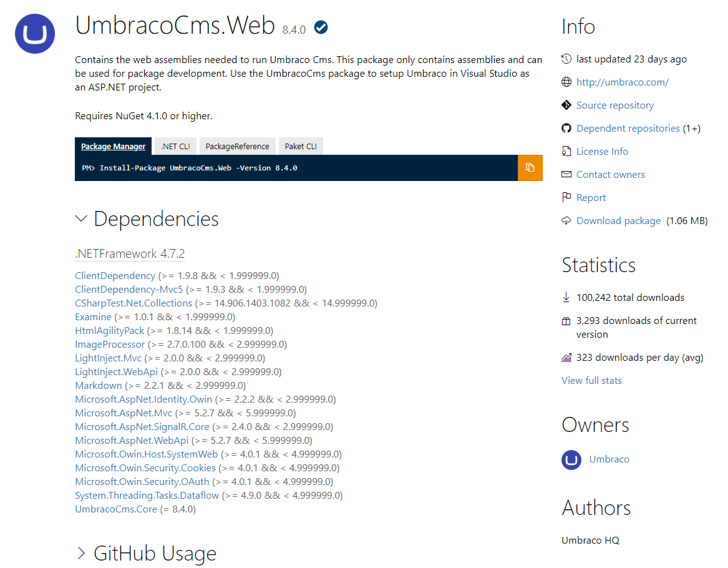Viewport: 728px width, 568px height.
Task: Open the LightInject.WebApi dependency link
Action: [117, 372]
